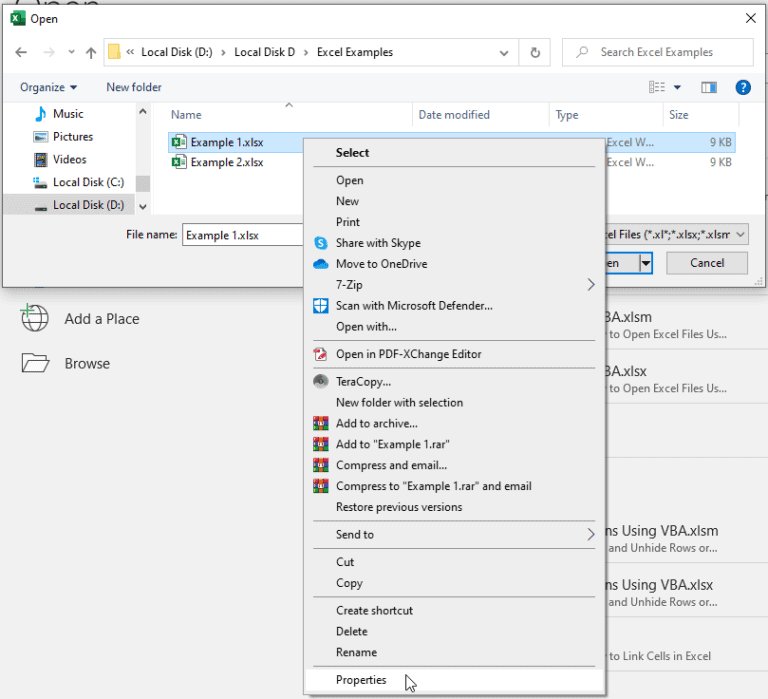This screenshot has height=699, width=768.
Task: Select Pictures in navigation pane
Action: pos(72,137)
